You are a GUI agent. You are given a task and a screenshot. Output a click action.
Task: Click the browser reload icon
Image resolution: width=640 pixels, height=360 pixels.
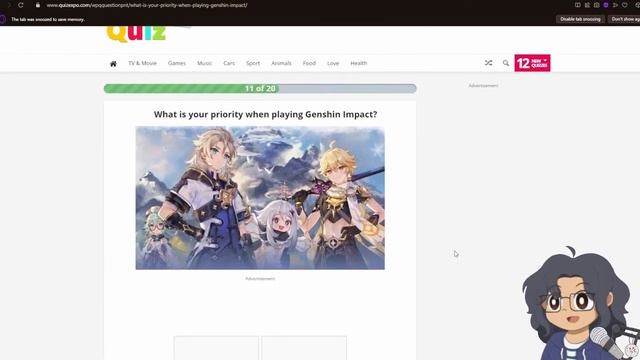(x=20, y=5)
